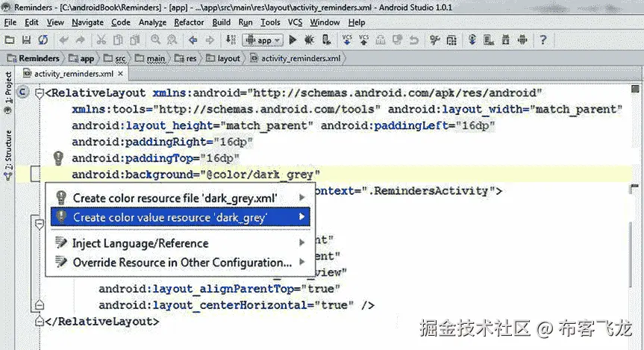Click the Save All floppy disk icon
Screen dimensions: 644x350
tap(26, 40)
